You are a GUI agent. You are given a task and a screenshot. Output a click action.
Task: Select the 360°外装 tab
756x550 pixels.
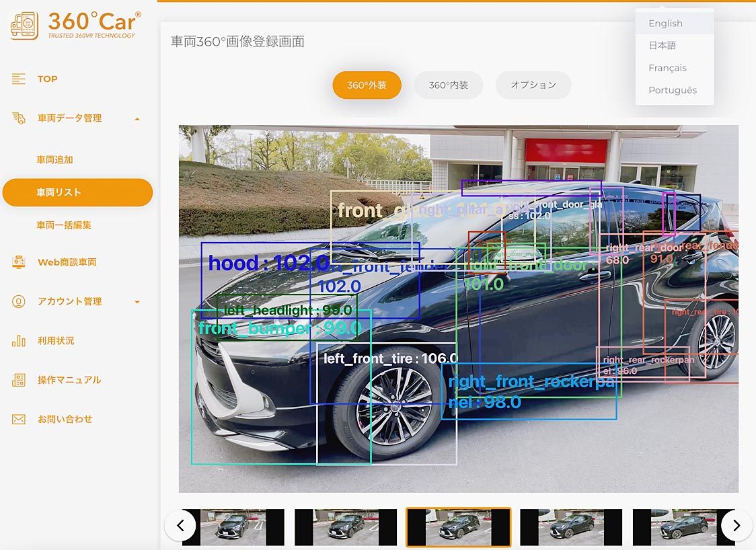(367, 85)
